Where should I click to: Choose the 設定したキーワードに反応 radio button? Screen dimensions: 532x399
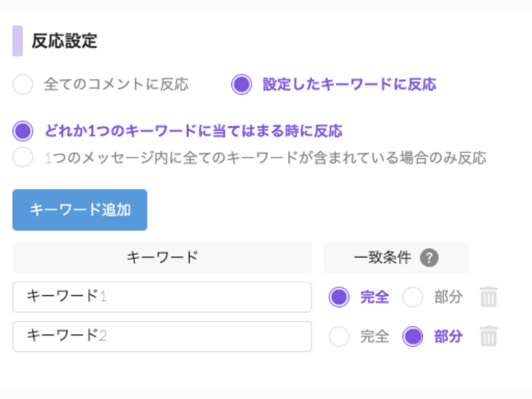241,85
